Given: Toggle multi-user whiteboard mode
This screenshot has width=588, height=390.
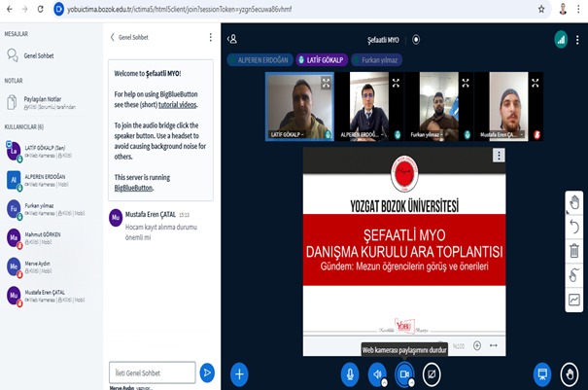Looking at the screenshot, I should coord(573,300).
